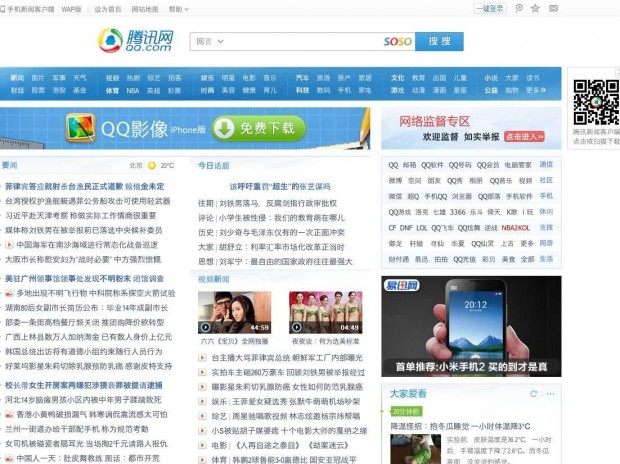The height and width of the screenshot is (464, 620).
Task: Click video icon beside 实拍车主砸260万豪车
Action: [x=202, y=372]
